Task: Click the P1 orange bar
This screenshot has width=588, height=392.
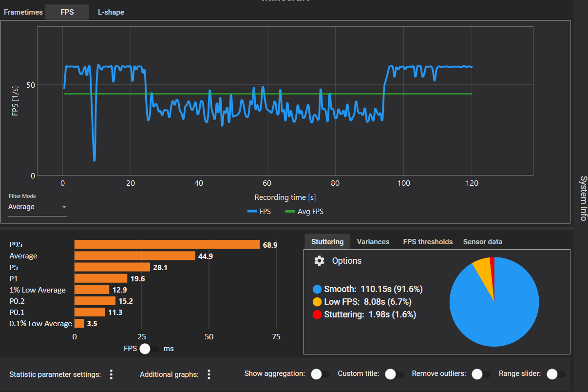Action: click(101, 278)
